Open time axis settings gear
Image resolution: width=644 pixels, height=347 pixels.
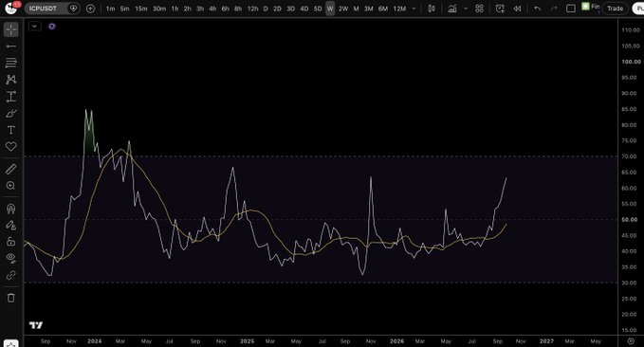pyautogui.click(x=631, y=341)
